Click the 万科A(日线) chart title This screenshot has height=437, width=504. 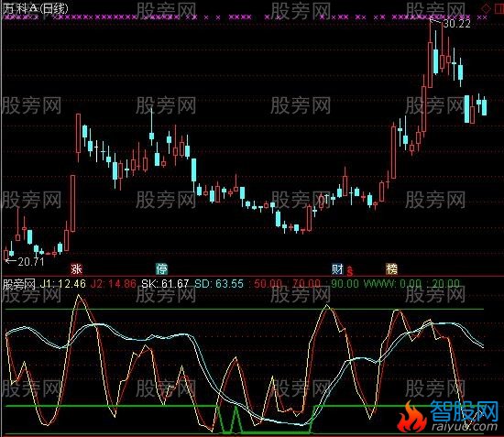tap(36, 8)
